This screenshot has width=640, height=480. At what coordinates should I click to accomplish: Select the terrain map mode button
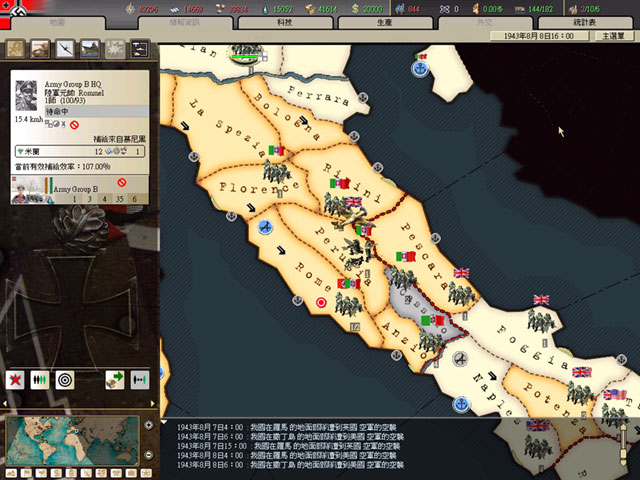(x=12, y=473)
